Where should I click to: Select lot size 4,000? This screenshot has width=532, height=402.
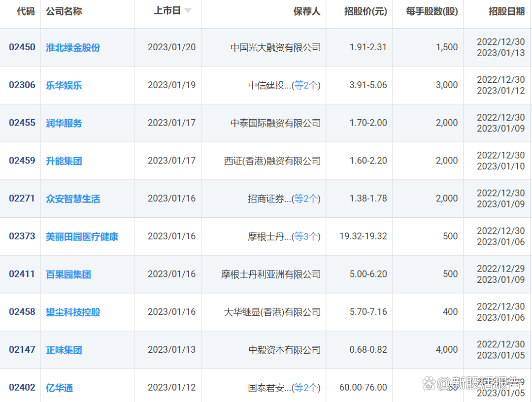447,350
